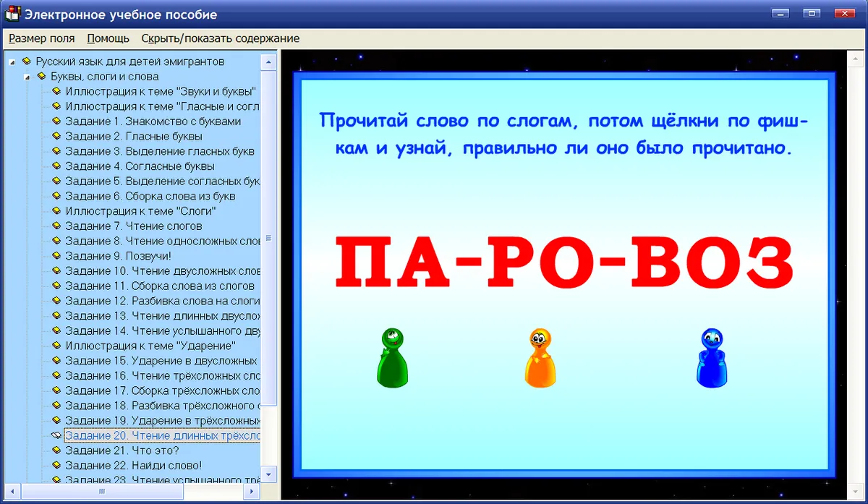Open Задание 1. Знакомство с буквами
Image resolution: width=868 pixels, height=504 pixels.
153,121
